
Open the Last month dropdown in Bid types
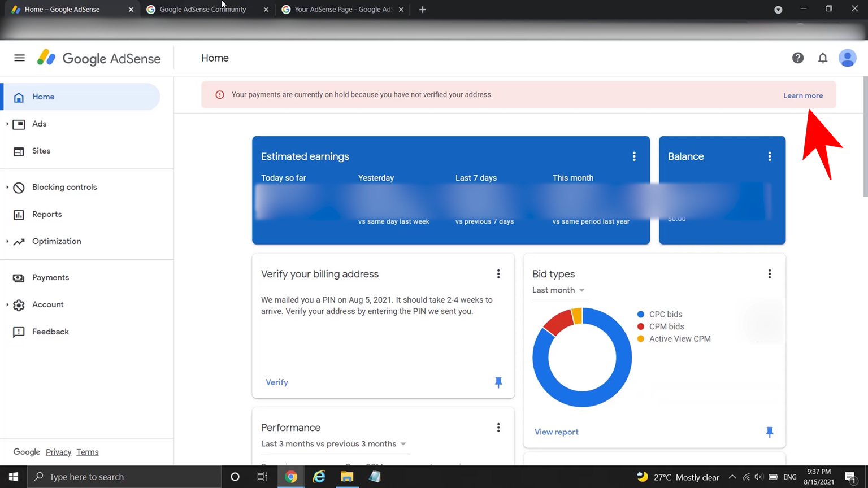click(x=558, y=290)
